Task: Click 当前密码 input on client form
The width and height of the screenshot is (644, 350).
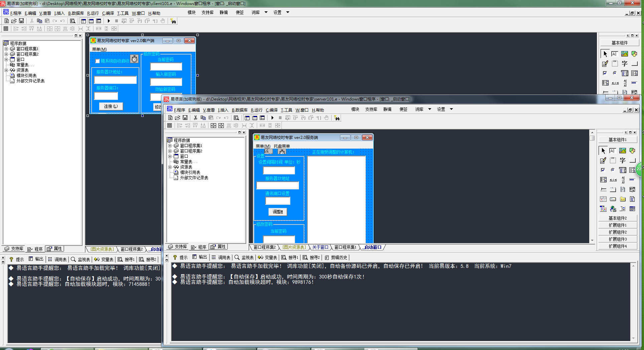Action: (x=166, y=66)
